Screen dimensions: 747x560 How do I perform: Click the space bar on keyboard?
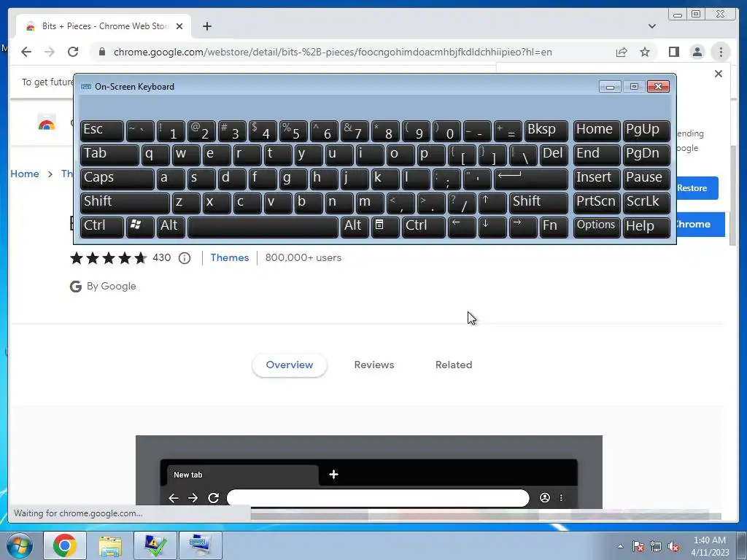(263, 227)
